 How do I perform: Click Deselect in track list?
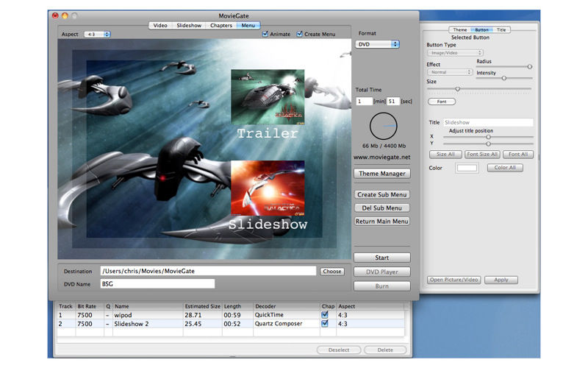(339, 350)
